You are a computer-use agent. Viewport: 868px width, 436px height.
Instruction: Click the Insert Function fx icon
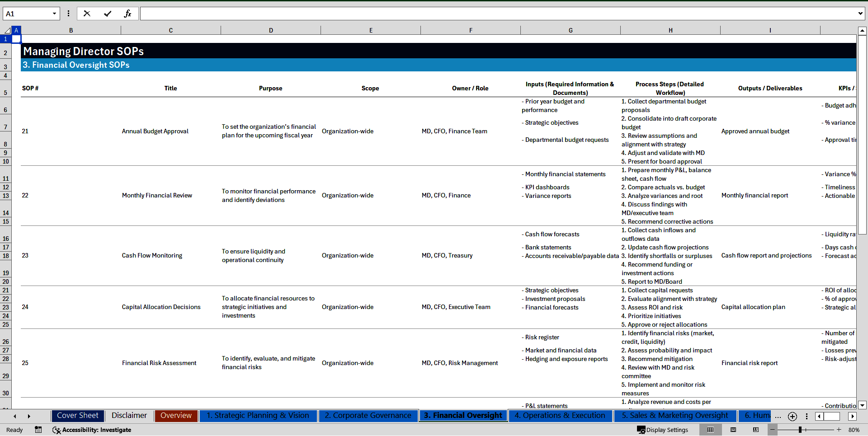[x=127, y=14]
